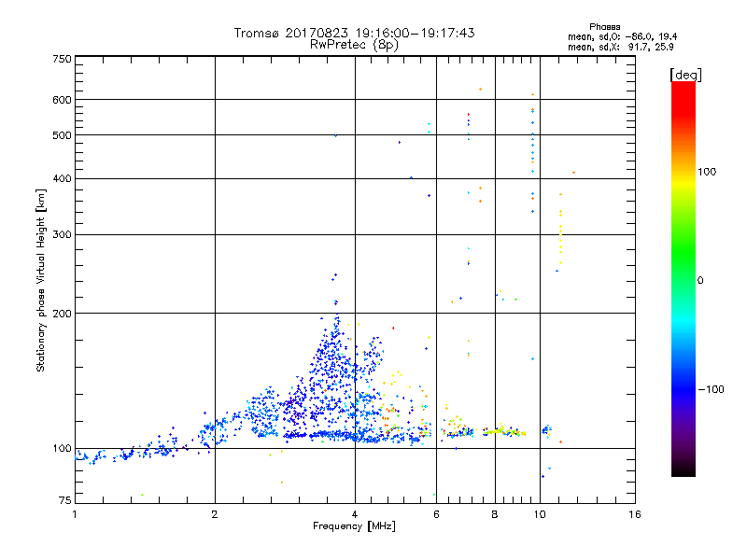
Task: Click the 'mean, sd,O: -86.0, 19.4' line
Action: (622, 36)
